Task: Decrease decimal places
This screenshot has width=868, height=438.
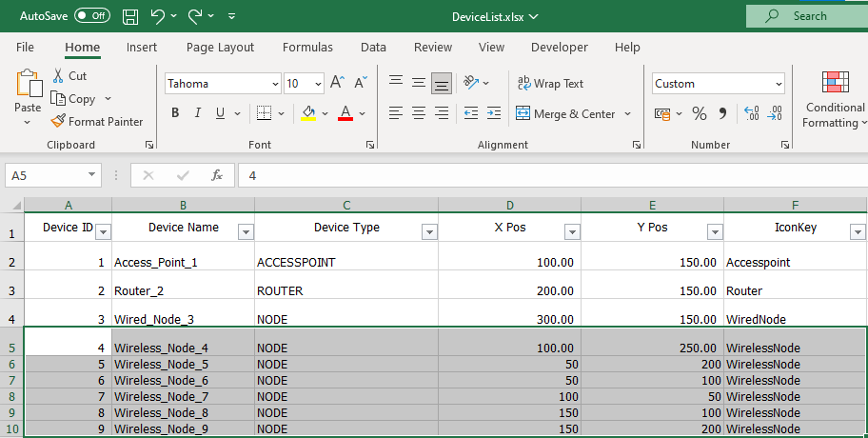Action: click(775, 114)
